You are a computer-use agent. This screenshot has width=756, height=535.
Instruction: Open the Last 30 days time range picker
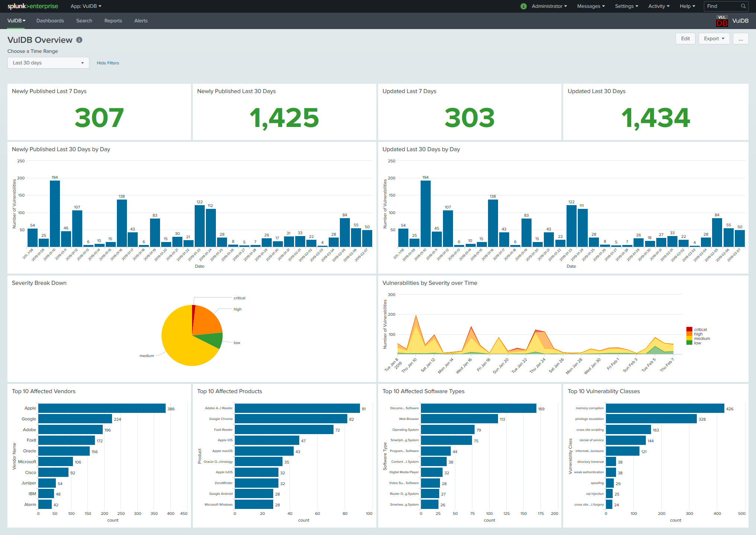click(x=48, y=63)
